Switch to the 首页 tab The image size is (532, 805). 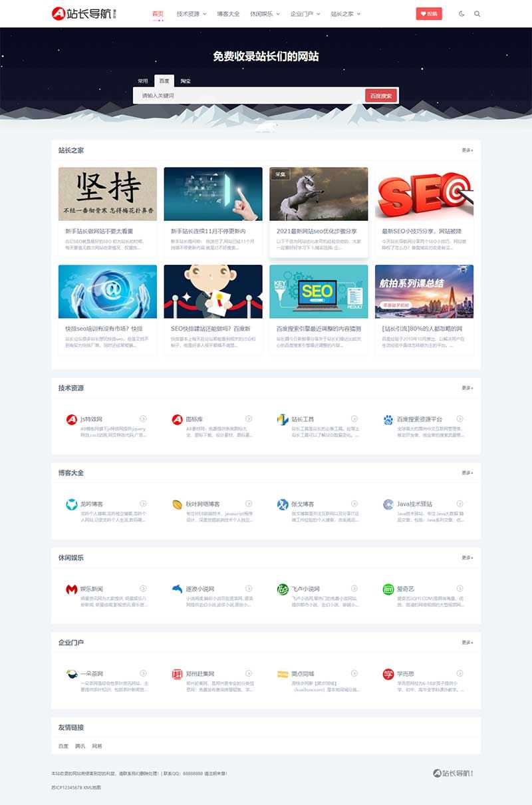[x=158, y=12]
